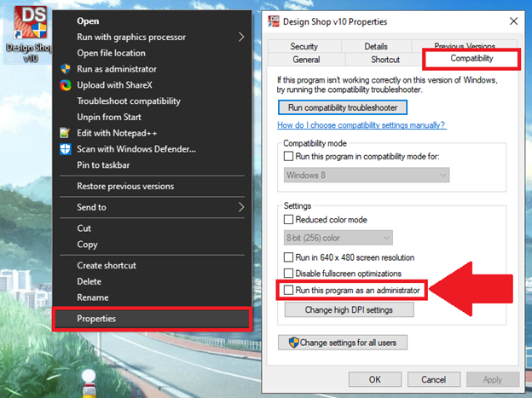Screen dimensions: 532x398
Task: Open the Windows 8 compatibility dropdown
Action: click(x=367, y=175)
